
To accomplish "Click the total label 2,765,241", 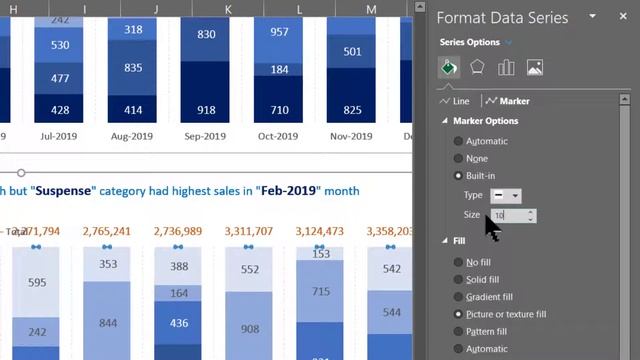I will (x=107, y=231).
